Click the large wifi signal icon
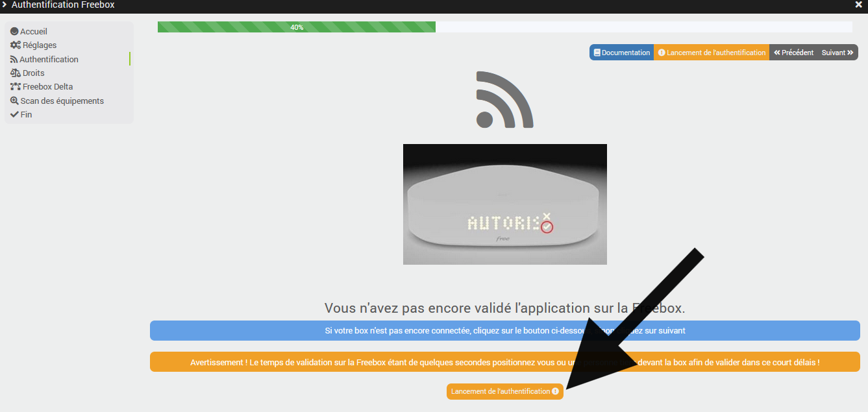The height and width of the screenshot is (412, 868). (504, 99)
